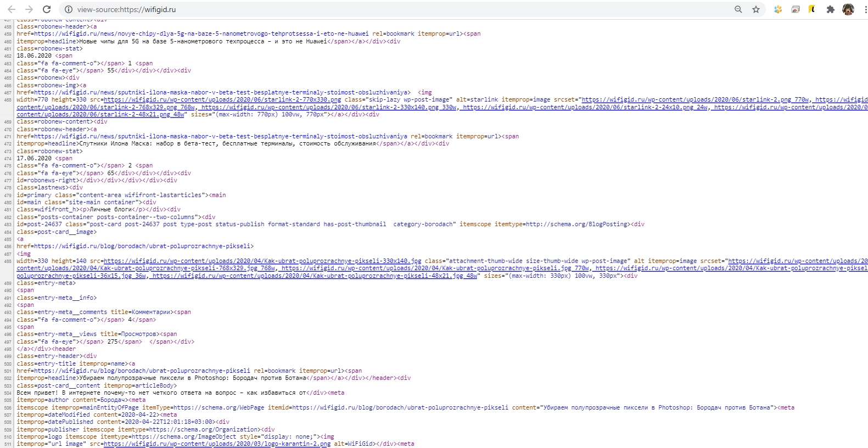Click the Forward navigation arrow
This screenshot has width=868, height=448.
coord(29,9)
